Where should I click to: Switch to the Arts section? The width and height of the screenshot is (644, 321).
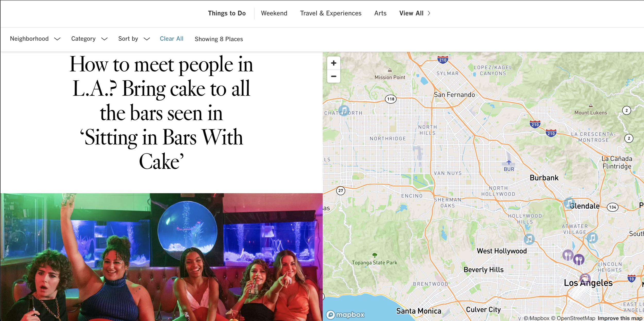(380, 13)
